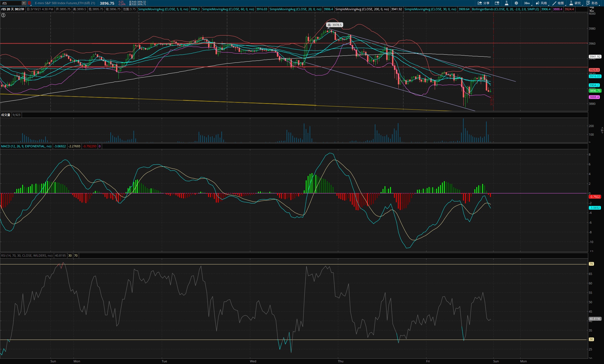Click the -9.25 net change value

tap(121, 2)
